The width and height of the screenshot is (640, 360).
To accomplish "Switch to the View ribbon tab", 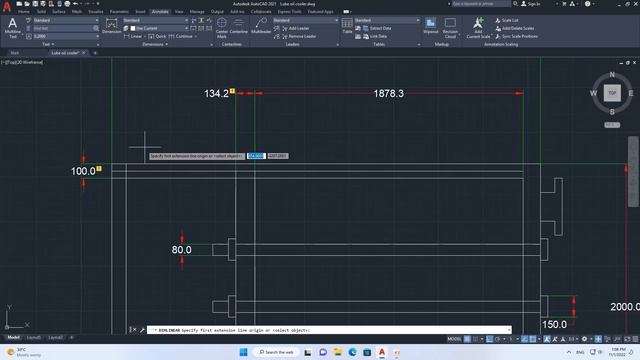I will click(179, 12).
